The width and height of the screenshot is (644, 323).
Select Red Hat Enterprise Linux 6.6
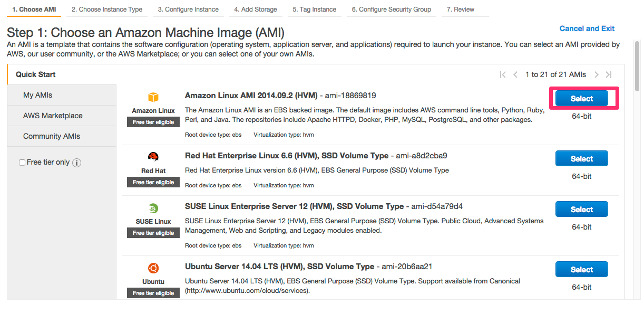[582, 159]
